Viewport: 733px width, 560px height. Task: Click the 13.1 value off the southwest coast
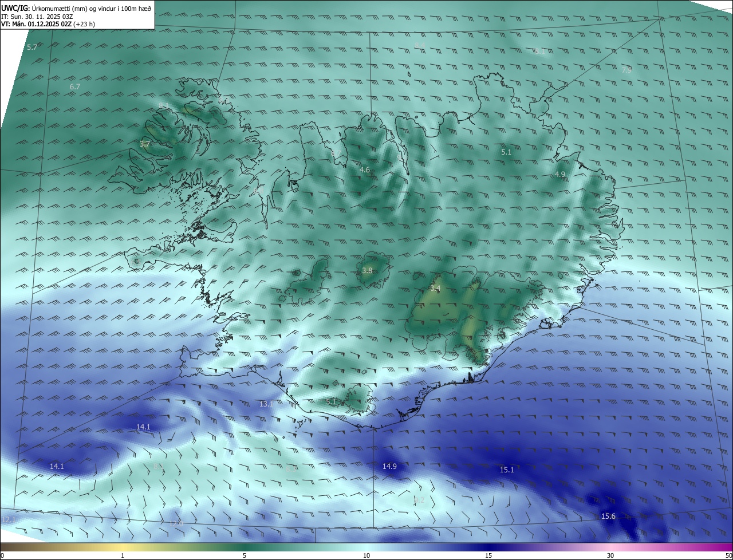[266, 404]
